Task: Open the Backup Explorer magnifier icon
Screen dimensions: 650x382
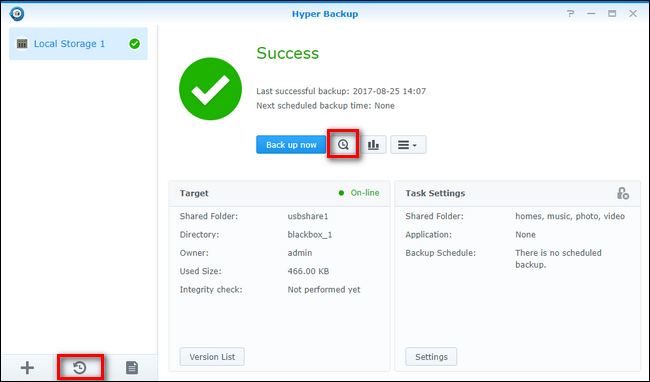Action: pos(343,145)
